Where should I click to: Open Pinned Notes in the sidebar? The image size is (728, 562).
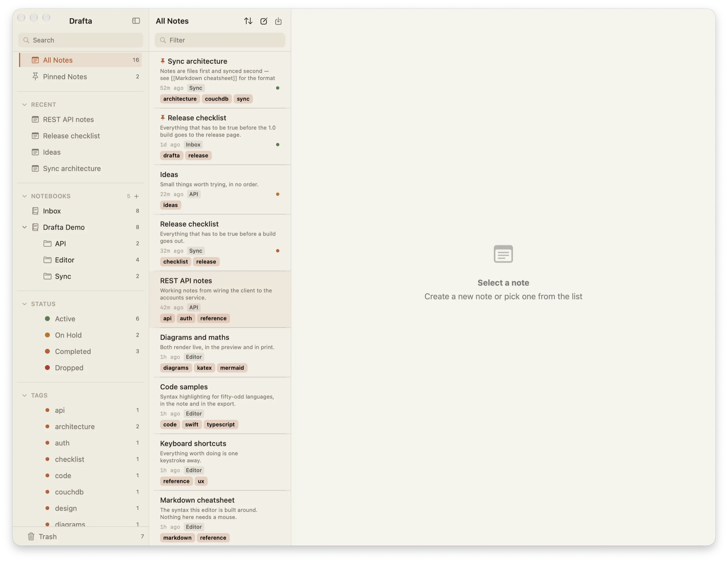coord(80,76)
